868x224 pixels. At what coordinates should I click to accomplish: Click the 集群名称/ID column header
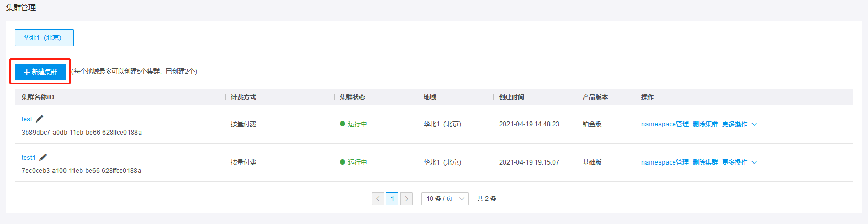coord(38,97)
